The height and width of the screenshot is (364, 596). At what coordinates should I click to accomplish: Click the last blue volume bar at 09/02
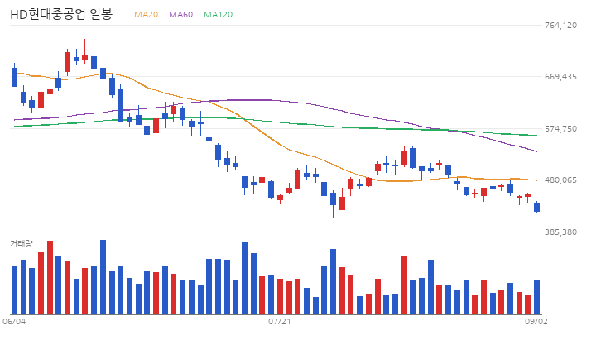coord(536,298)
